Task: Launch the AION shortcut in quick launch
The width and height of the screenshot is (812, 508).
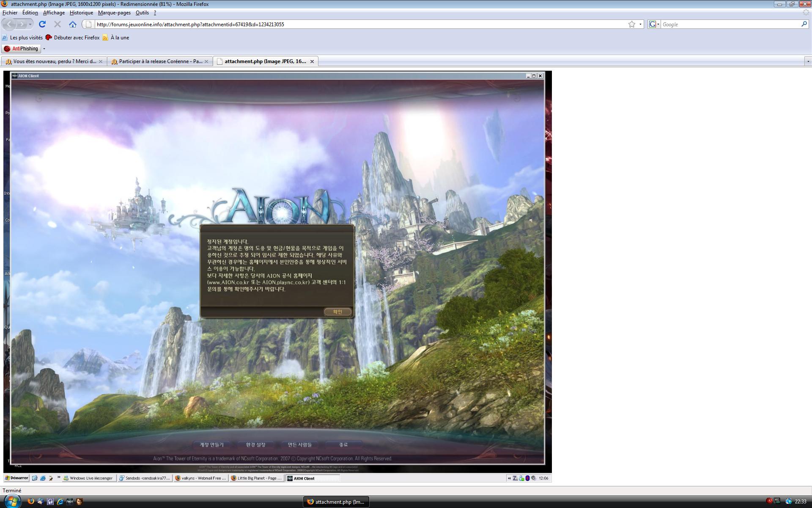Action: pyautogui.click(x=70, y=501)
